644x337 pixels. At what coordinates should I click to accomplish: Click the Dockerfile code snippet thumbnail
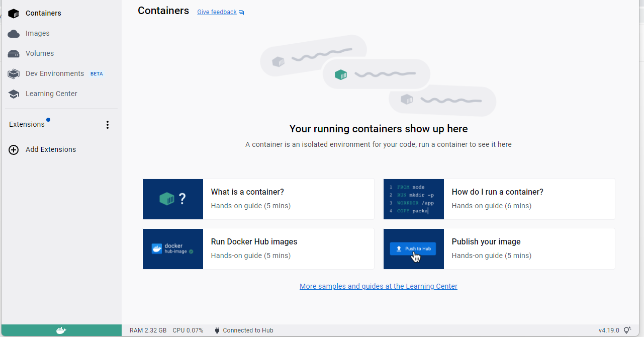pyautogui.click(x=414, y=199)
